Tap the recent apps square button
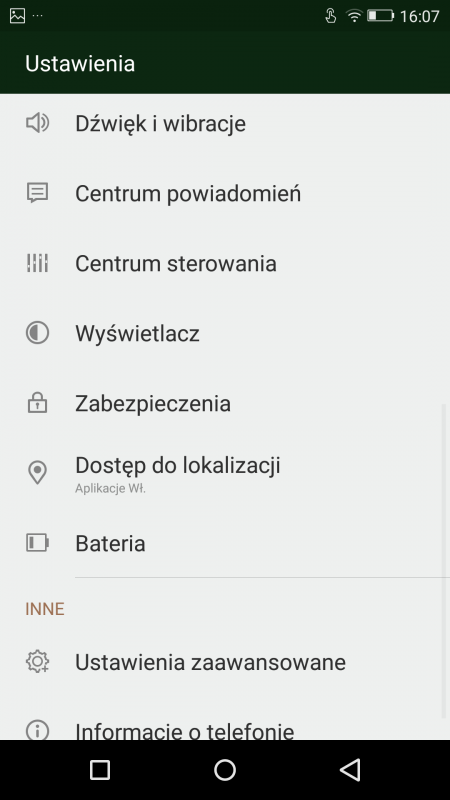 (100, 769)
